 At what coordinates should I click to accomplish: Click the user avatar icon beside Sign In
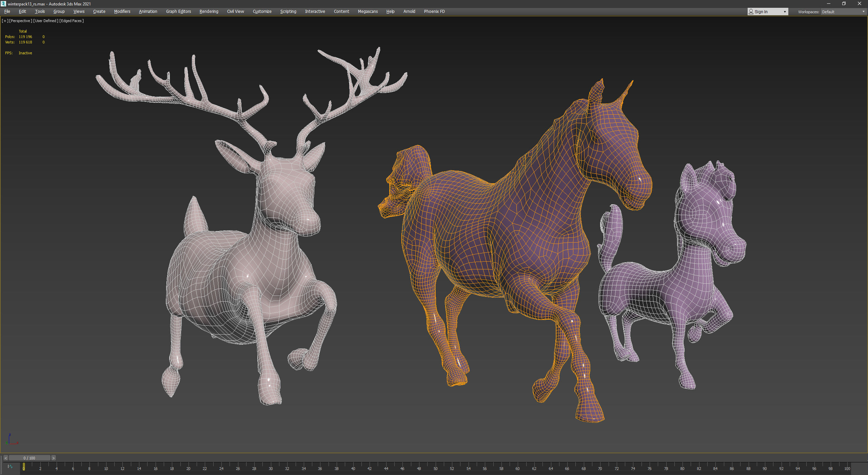tap(751, 12)
